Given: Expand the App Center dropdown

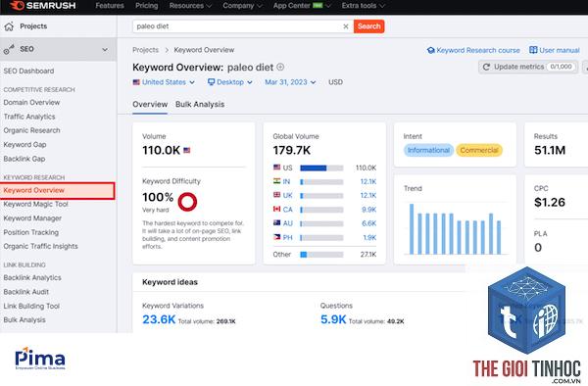Looking at the screenshot, I should point(302,6).
